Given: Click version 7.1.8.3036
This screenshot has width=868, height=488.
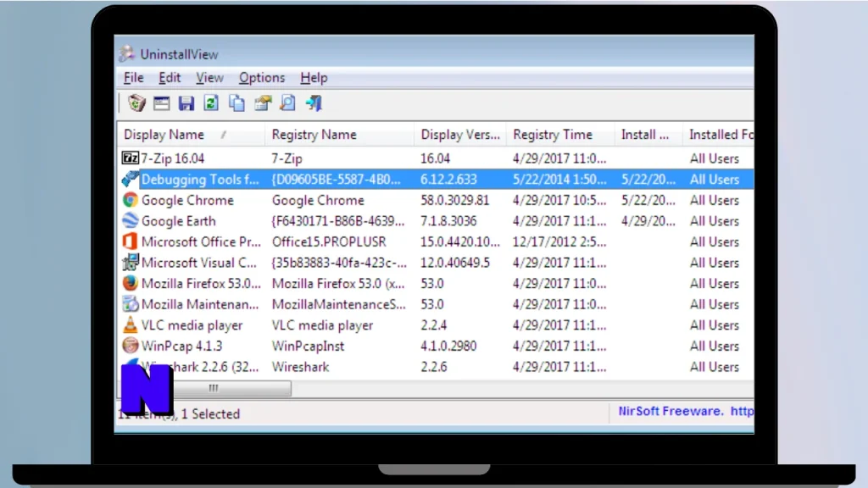Looking at the screenshot, I should pos(448,221).
